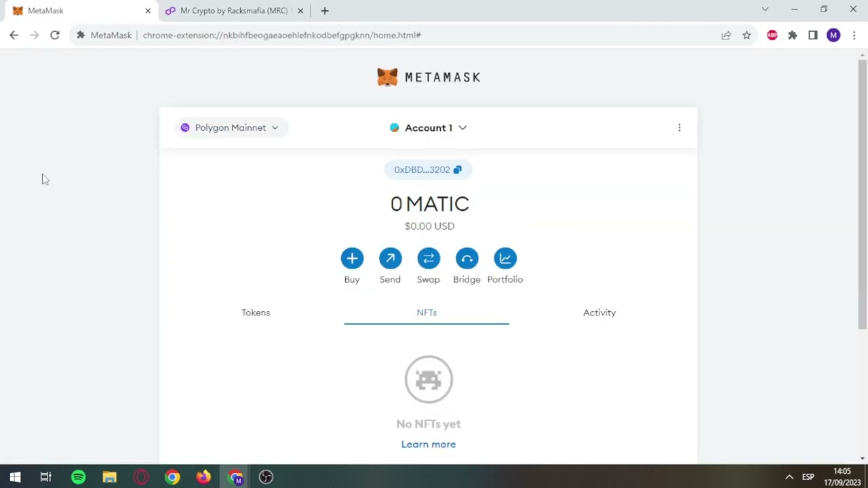868x488 pixels.
Task: Close the Mr Crypto browser tab
Action: point(300,11)
